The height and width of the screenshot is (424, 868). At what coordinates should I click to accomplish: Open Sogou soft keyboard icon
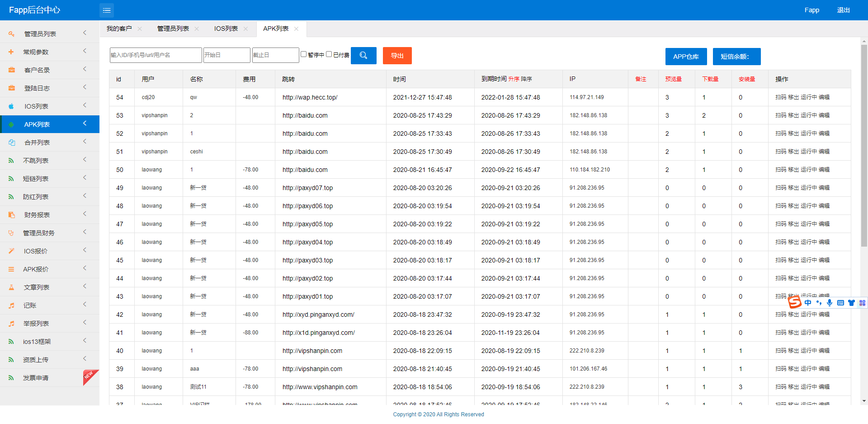coord(840,303)
